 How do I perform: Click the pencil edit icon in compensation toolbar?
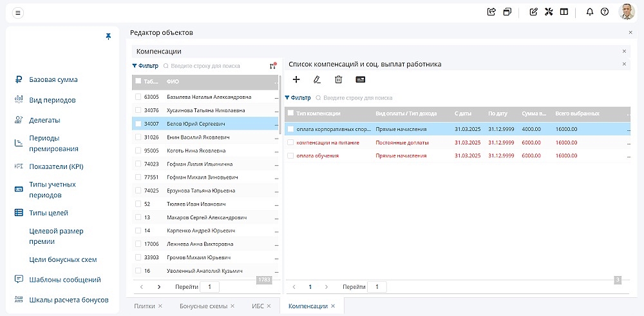click(316, 79)
